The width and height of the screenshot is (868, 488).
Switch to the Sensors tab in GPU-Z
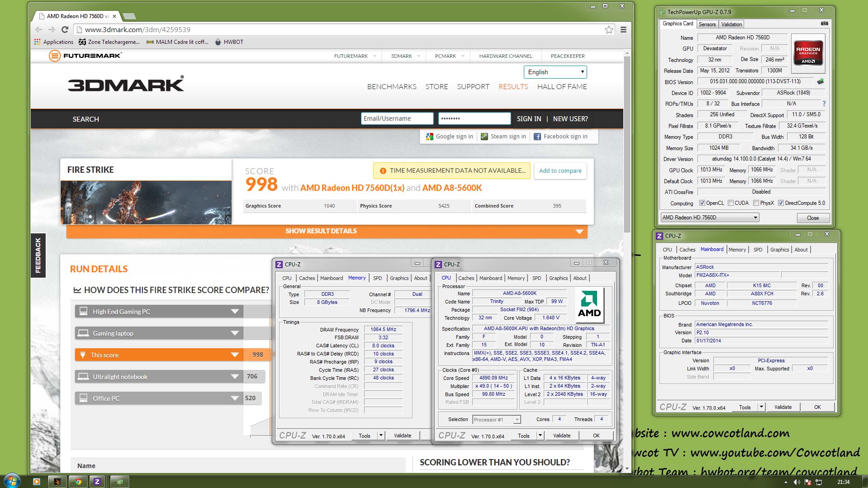(x=707, y=24)
